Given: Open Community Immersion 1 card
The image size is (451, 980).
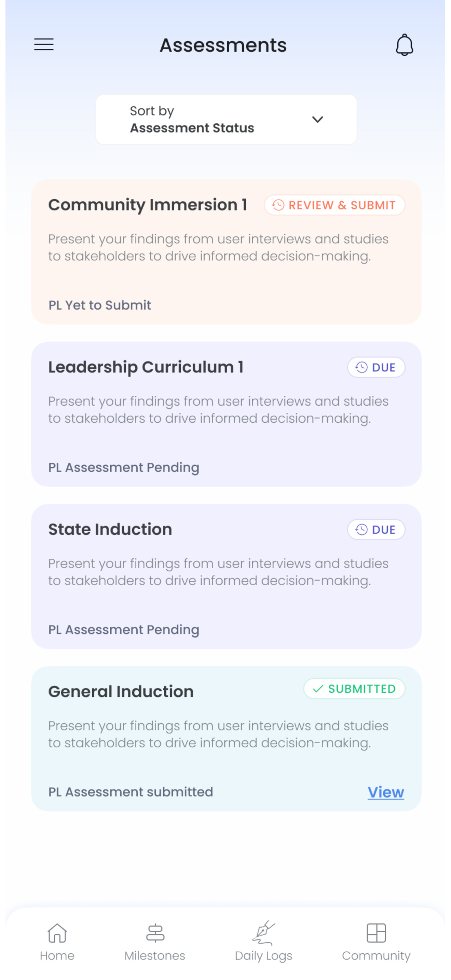Looking at the screenshot, I should (226, 252).
